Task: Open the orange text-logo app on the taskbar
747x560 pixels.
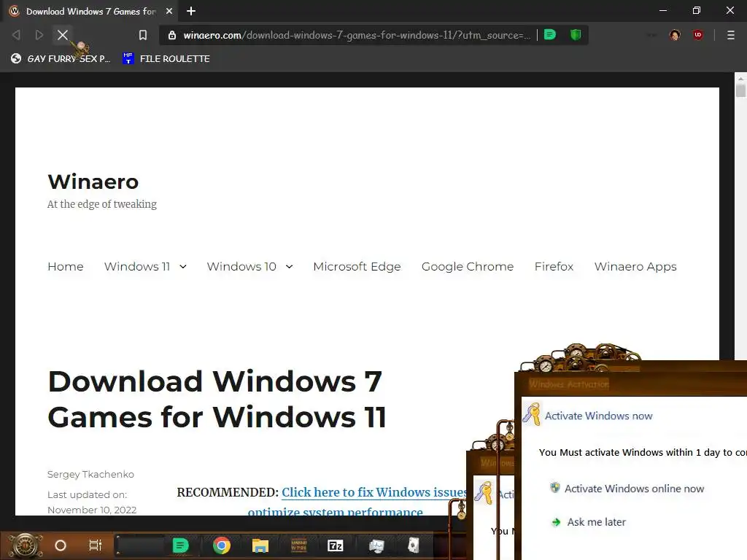Action: tap(298, 545)
